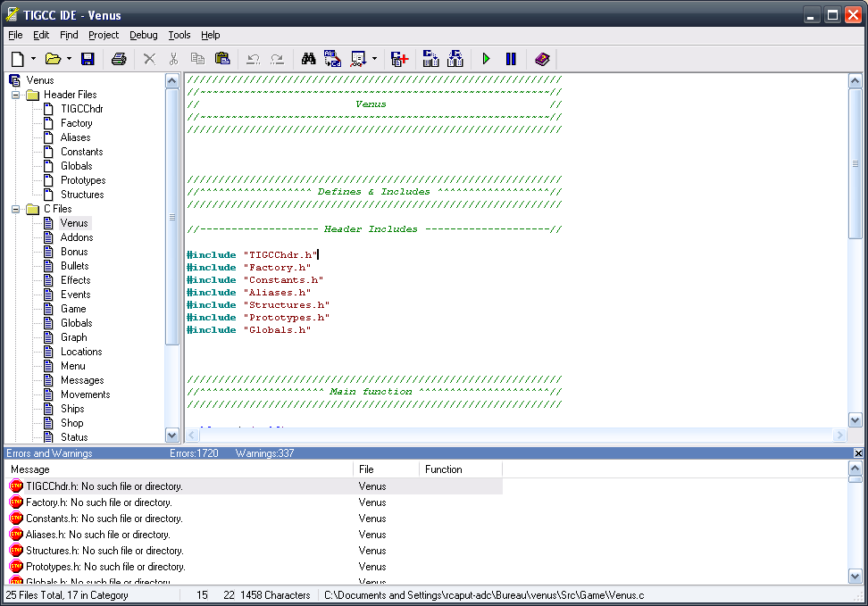Select the Factory.h error message row
Image resolution: width=868 pixels, height=606 pixels.
pyautogui.click(x=98, y=502)
